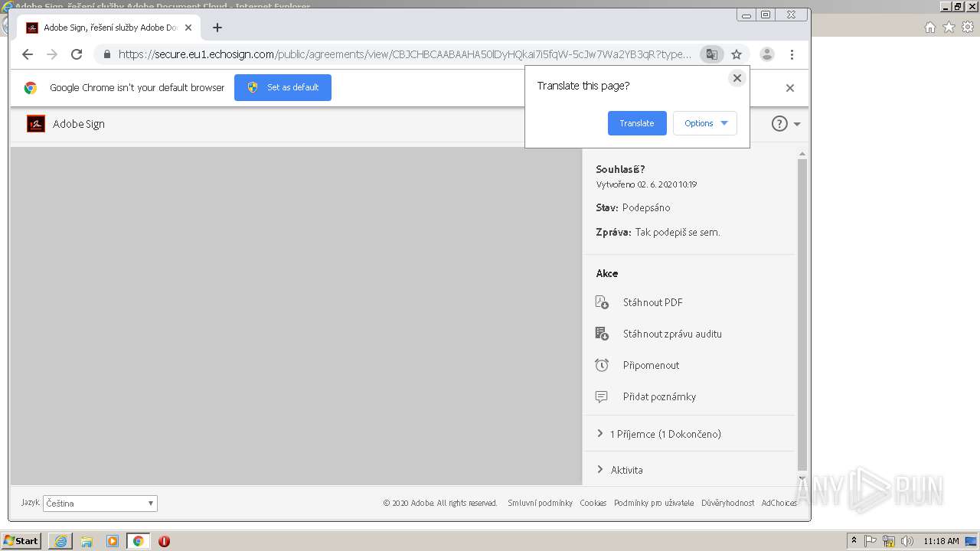Viewport: 980px width, 551px height.
Task: Click the audit report download icon
Action: point(602,334)
